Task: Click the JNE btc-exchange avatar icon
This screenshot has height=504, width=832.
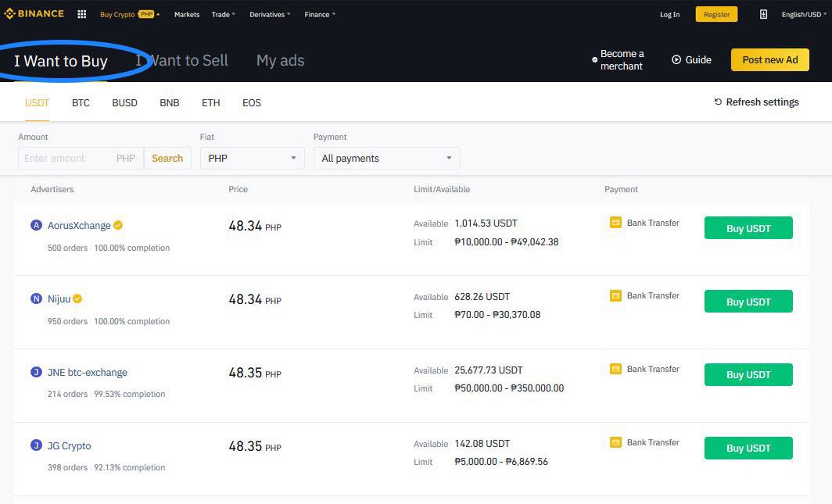Action: coord(36,372)
